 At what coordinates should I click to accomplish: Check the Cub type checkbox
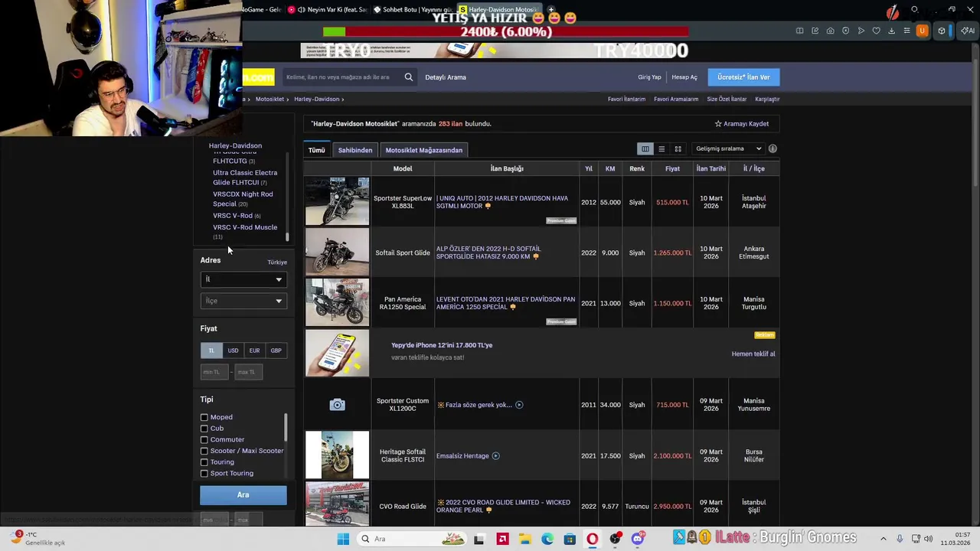[x=204, y=429]
